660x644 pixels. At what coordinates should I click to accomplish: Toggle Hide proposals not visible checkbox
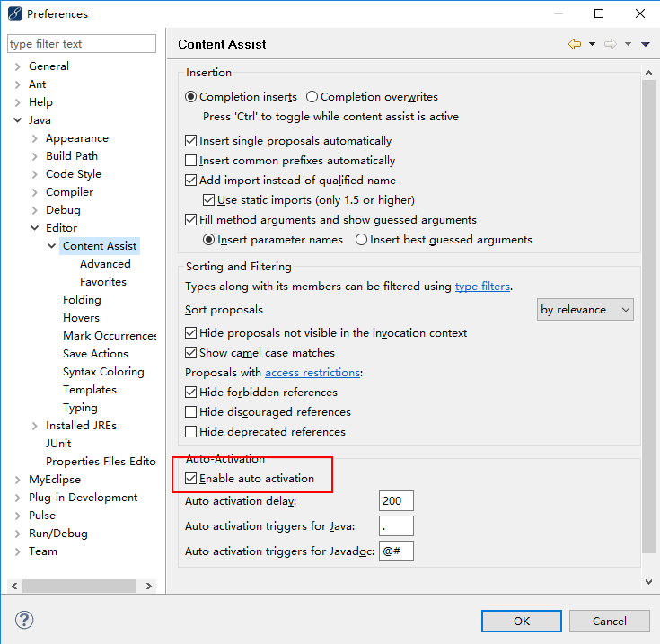coord(190,333)
